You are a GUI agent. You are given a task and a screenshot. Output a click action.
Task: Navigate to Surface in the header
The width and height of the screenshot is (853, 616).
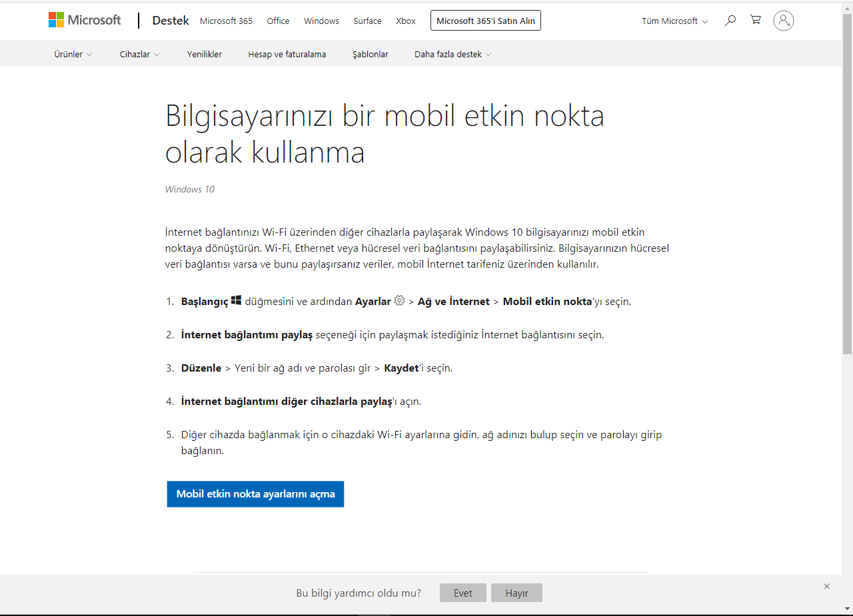367,21
